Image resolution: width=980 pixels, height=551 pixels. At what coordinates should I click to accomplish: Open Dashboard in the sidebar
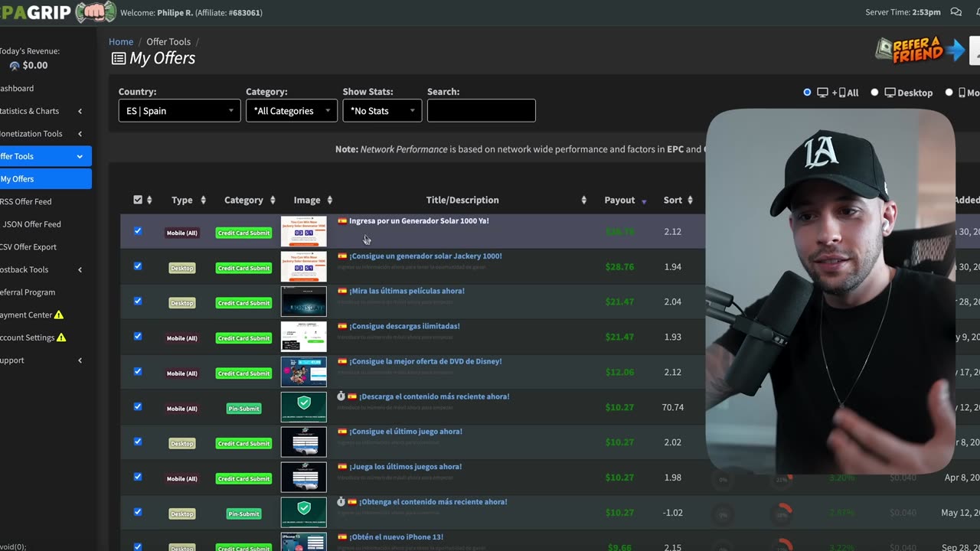coord(17,88)
